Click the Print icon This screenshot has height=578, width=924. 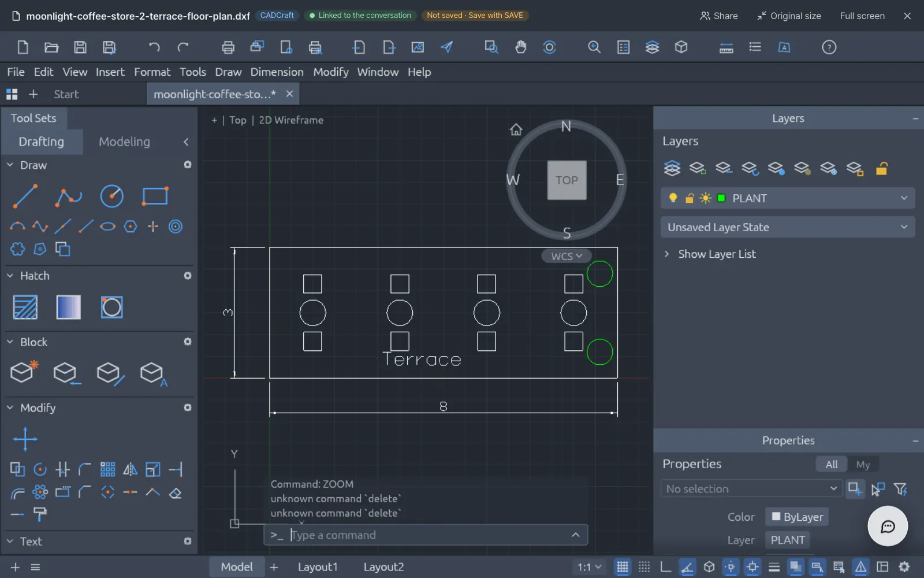[228, 47]
